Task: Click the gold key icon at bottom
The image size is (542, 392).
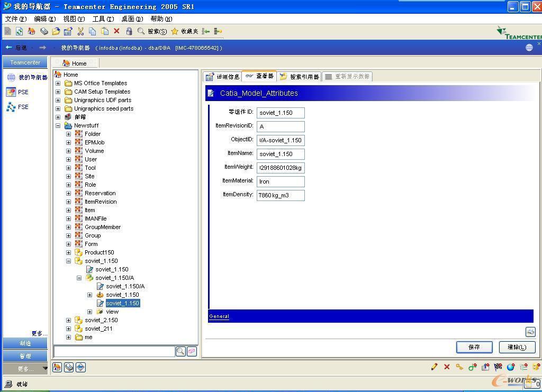Action: pyautogui.click(x=459, y=367)
